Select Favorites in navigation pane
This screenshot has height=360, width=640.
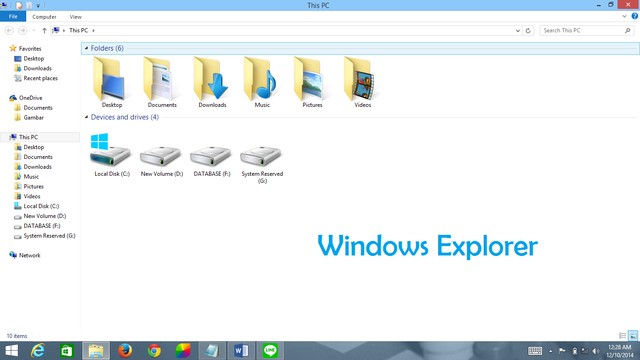[x=30, y=49]
